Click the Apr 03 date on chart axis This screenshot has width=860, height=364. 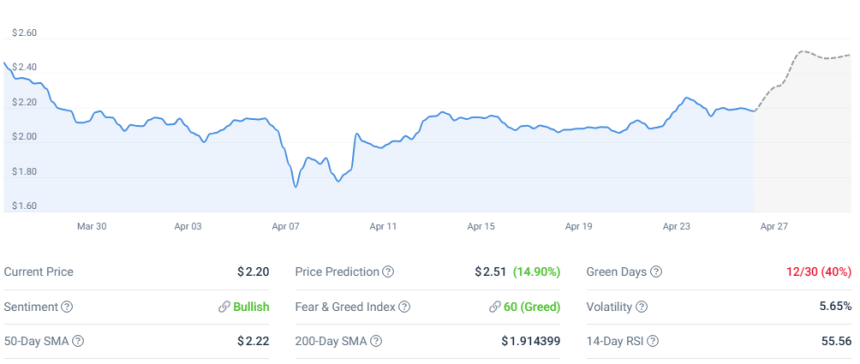189,226
